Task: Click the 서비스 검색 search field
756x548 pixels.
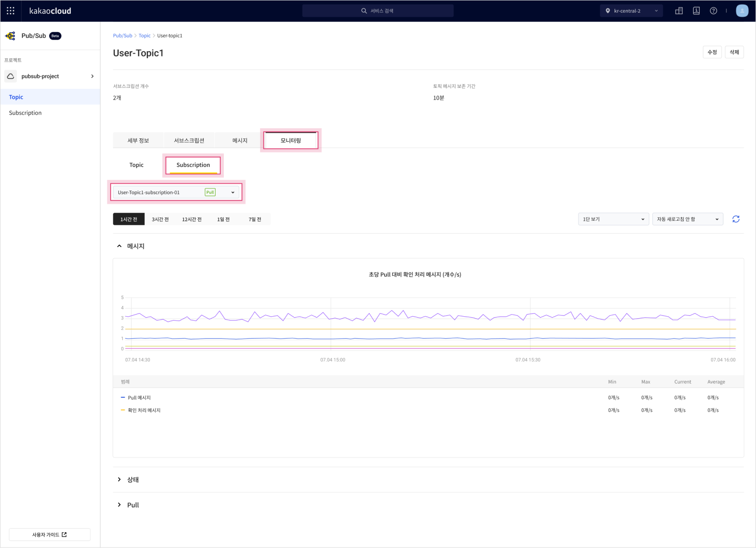Action: tap(378, 11)
